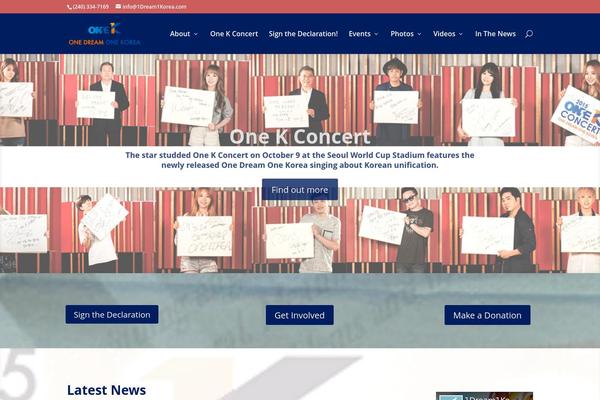Expand the Events menu chevron
This screenshot has height=400, width=600.
[x=376, y=34]
